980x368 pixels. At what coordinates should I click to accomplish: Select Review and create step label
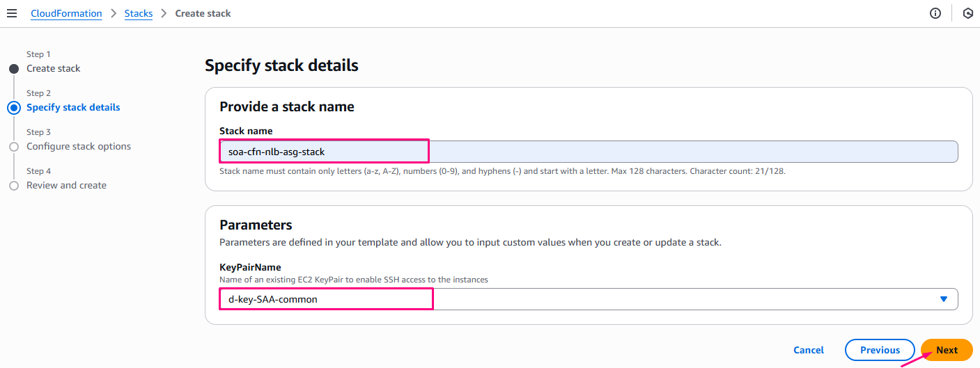click(66, 185)
